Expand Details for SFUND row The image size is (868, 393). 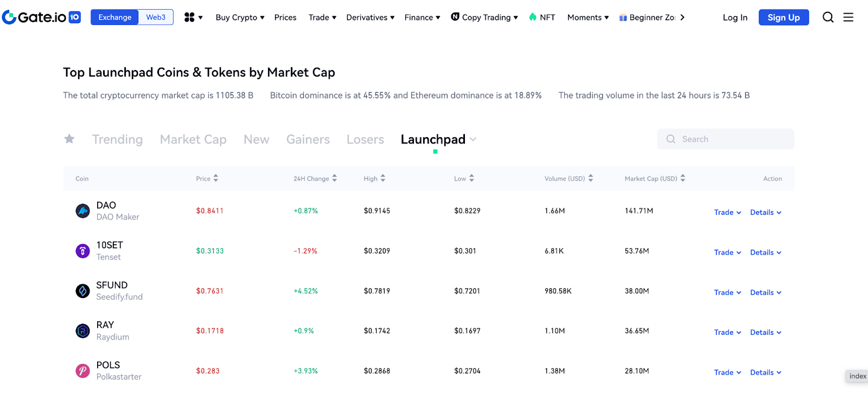(x=765, y=293)
